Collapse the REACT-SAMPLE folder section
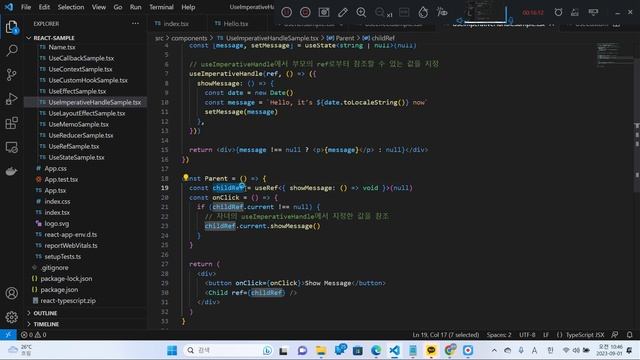Image resolution: width=640 pixels, height=360 pixels. (54, 38)
